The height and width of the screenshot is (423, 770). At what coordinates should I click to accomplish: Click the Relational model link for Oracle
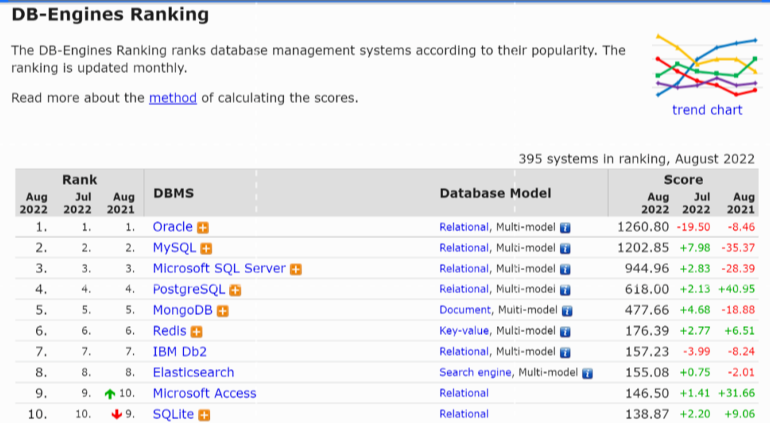click(x=464, y=227)
